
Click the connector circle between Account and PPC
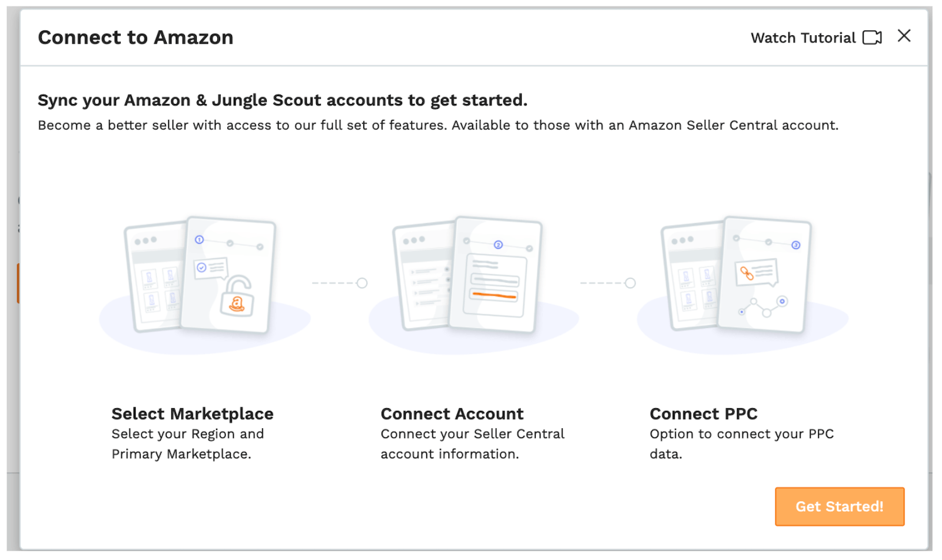click(631, 283)
